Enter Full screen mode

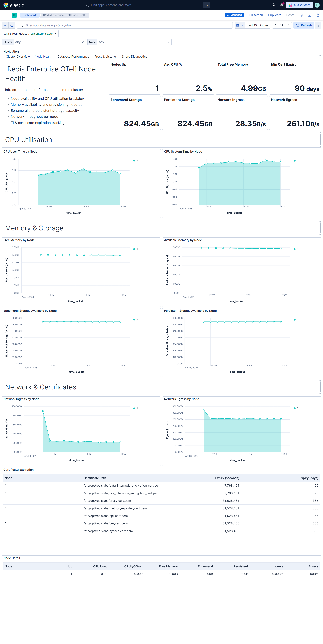255,15
